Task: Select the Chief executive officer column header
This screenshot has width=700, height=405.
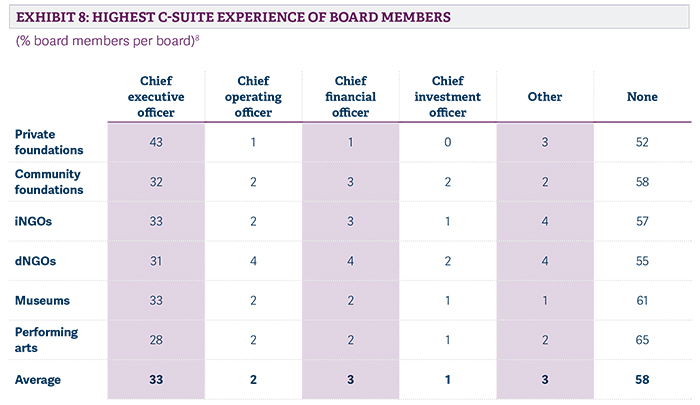Action: click(155, 97)
